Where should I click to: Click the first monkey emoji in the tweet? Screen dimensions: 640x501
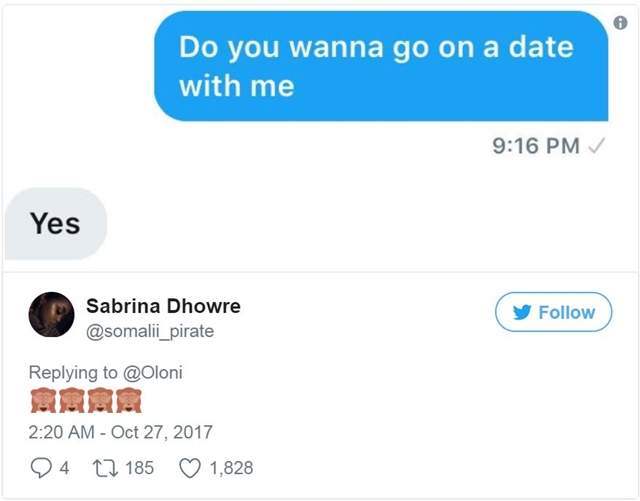coord(43,402)
